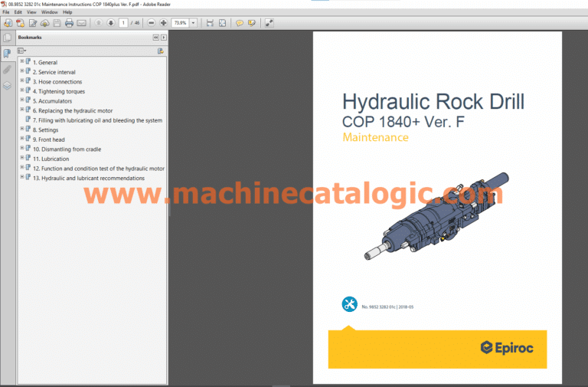Image resolution: width=588 pixels, height=387 pixels.
Task: Print the document using printer icon
Action: point(69,23)
